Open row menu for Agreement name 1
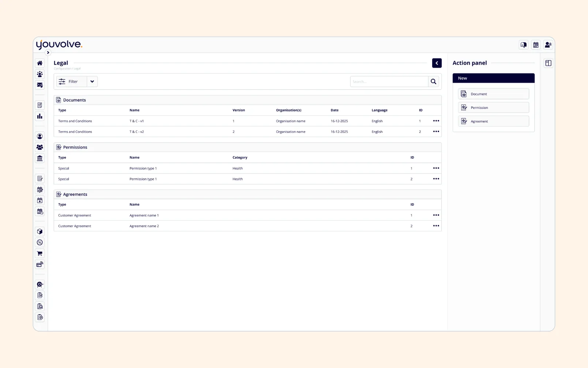Screen dimensions: 588x368 [436, 215]
